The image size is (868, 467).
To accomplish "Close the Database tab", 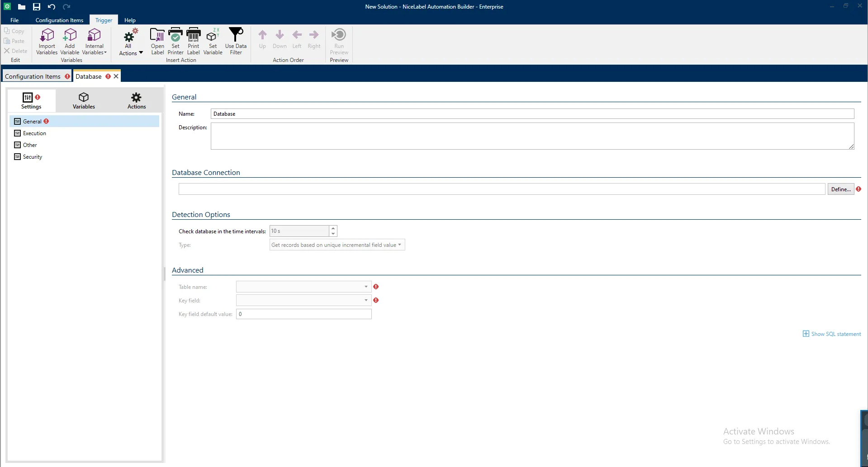I will 116,76.
